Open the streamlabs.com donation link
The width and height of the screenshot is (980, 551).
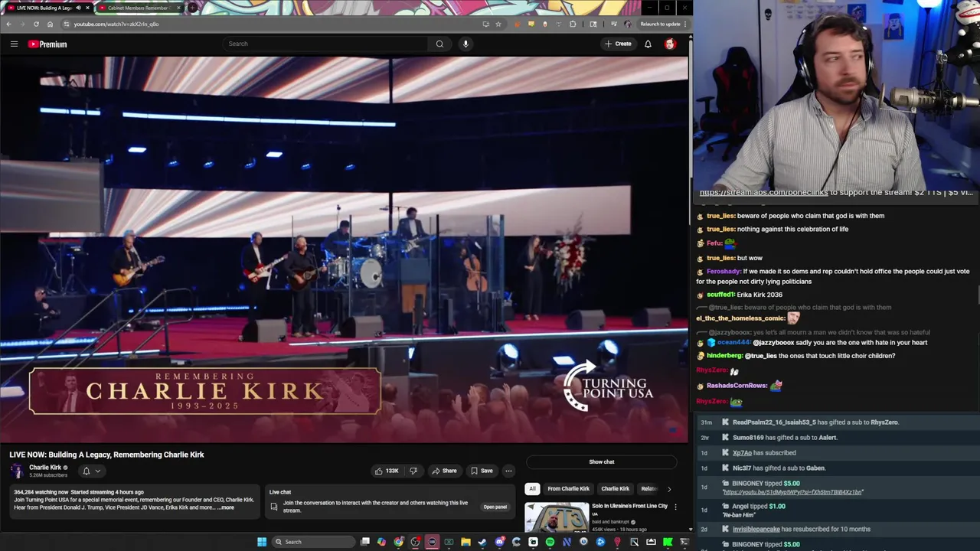[764, 193]
